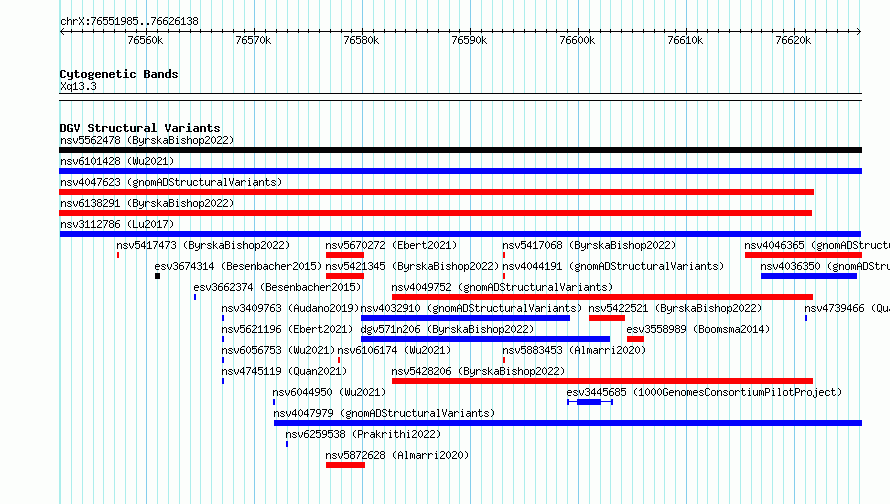Viewport: 890px width, 504px height.
Task: Select nsv4036350 variant label
Action: [825, 266]
